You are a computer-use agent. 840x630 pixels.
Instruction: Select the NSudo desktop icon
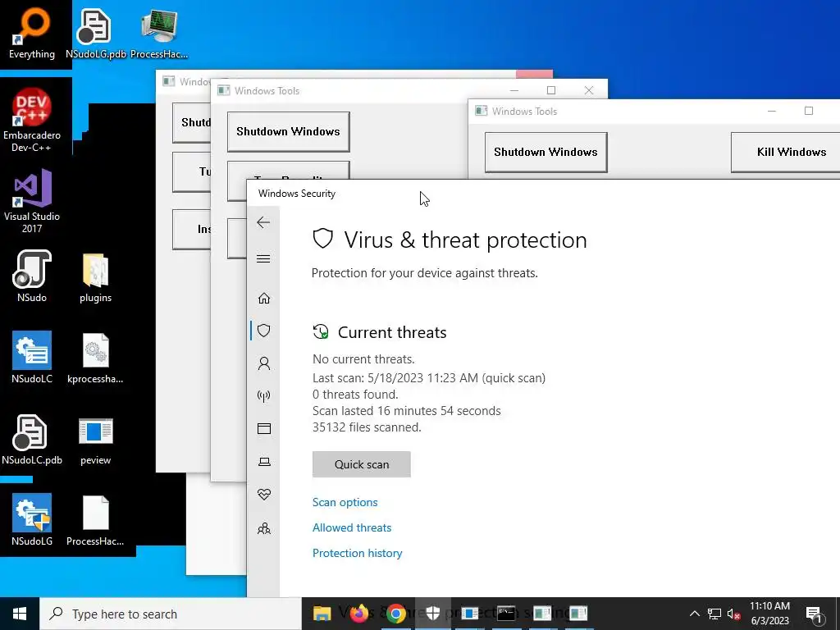pos(32,276)
